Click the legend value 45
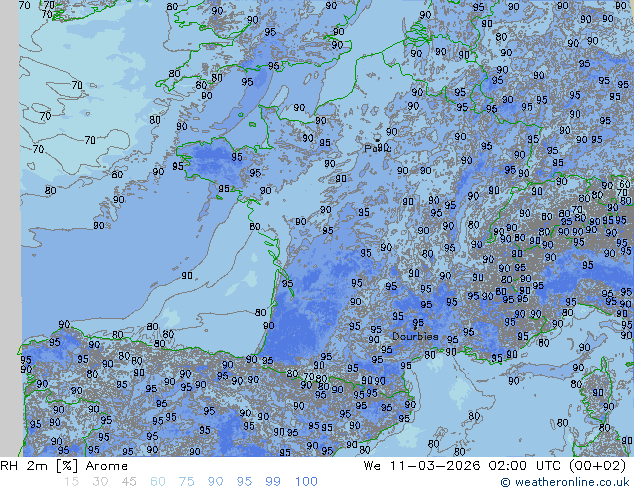Viewport: 634px width, 490px height. point(129,482)
